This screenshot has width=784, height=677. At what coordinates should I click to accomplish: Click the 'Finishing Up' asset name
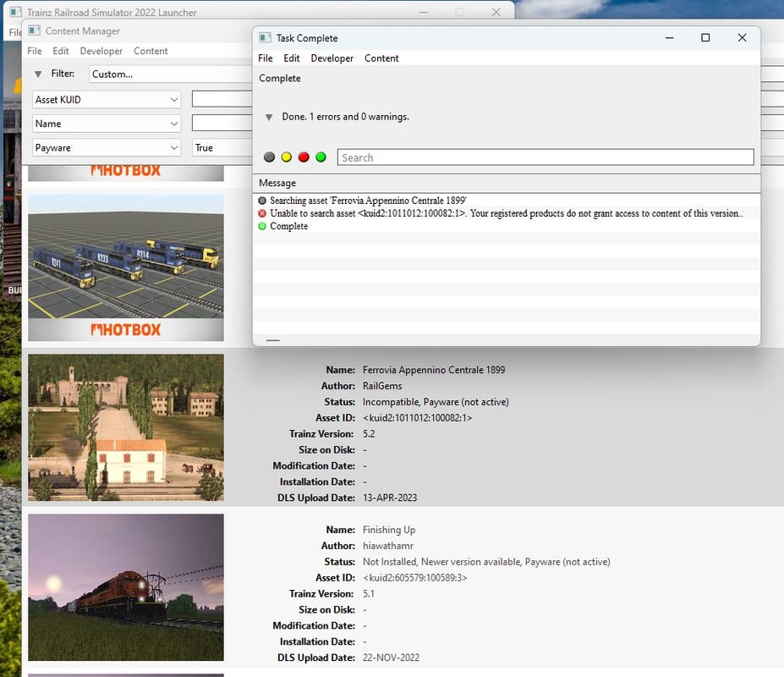(389, 530)
